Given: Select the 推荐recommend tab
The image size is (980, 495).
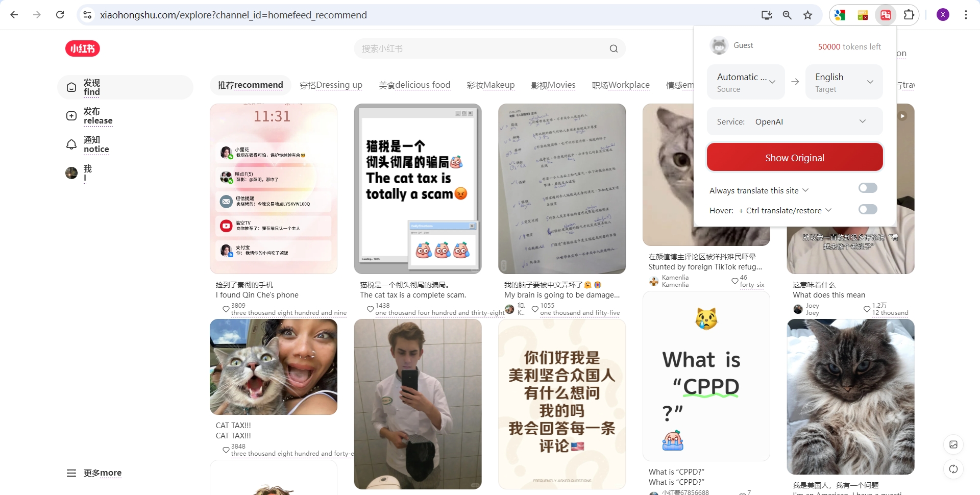Looking at the screenshot, I should [x=250, y=85].
